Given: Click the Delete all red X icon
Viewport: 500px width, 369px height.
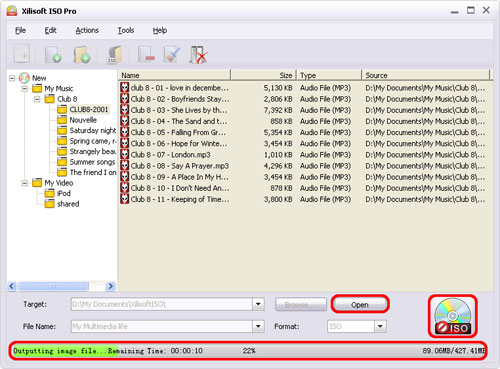Looking at the screenshot, I should (199, 54).
